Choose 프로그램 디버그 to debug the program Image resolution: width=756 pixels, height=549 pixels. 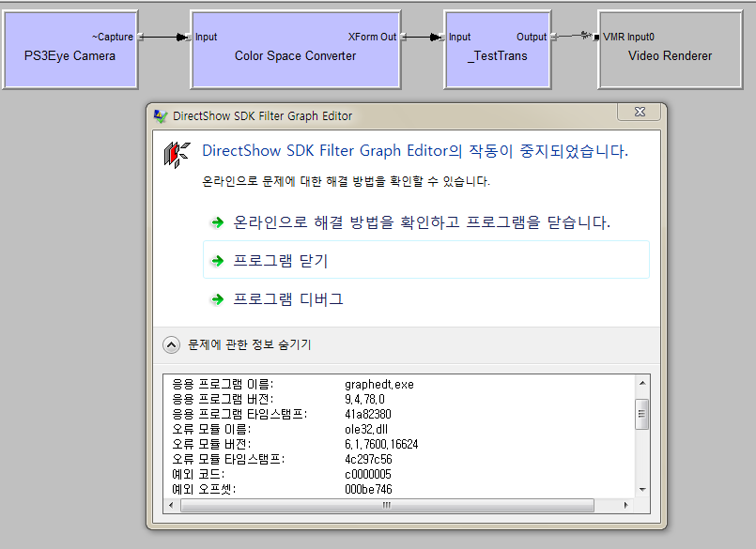pos(288,299)
